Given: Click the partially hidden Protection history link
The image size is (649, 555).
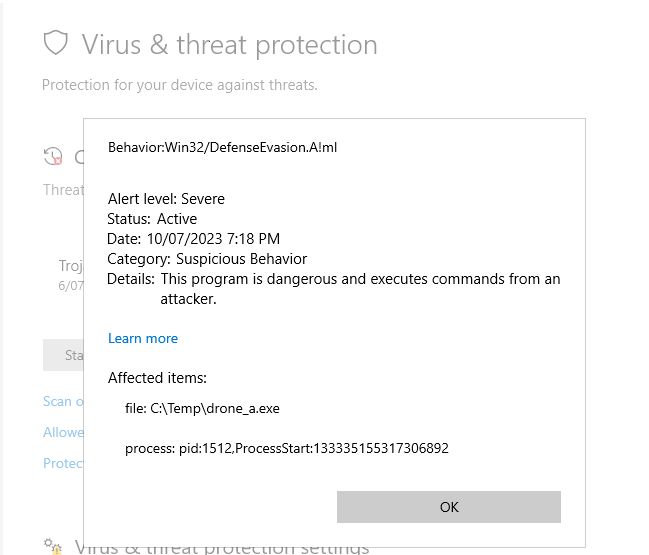Looking at the screenshot, I should 63,463.
